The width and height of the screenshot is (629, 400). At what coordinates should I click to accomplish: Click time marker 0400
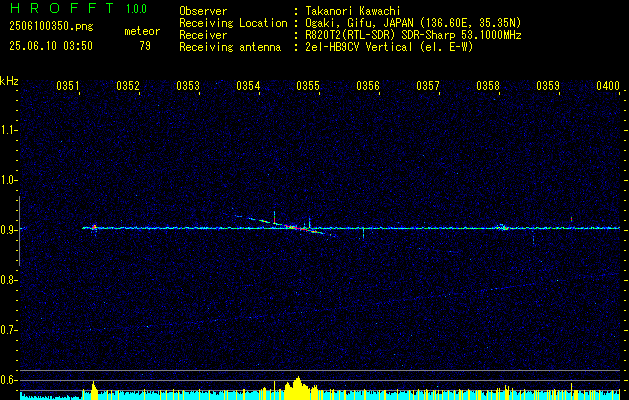pyautogui.click(x=608, y=85)
